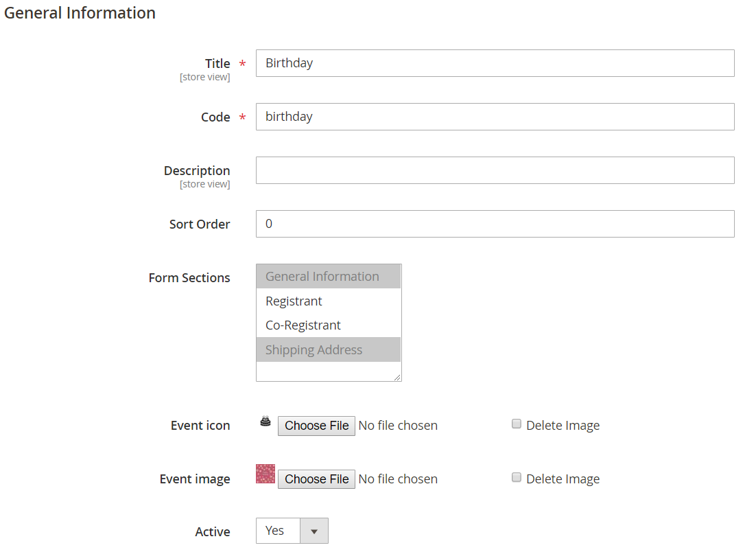Click into the Description field

(x=495, y=170)
